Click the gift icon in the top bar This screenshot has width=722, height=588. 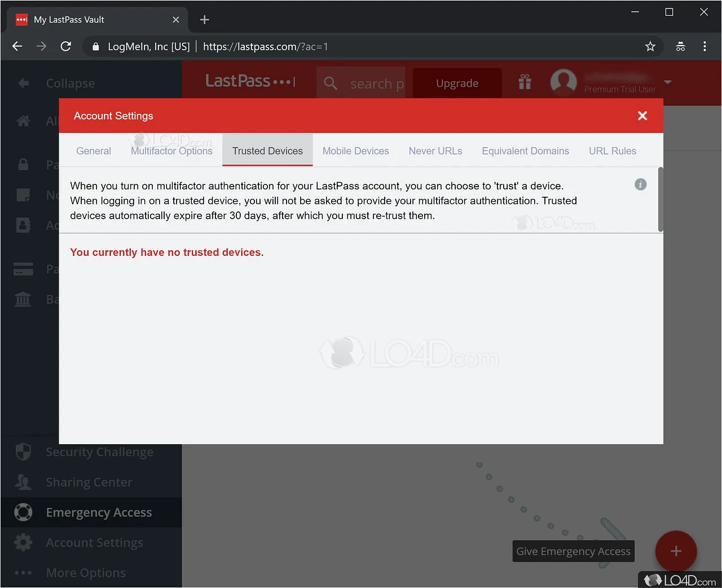coord(524,82)
